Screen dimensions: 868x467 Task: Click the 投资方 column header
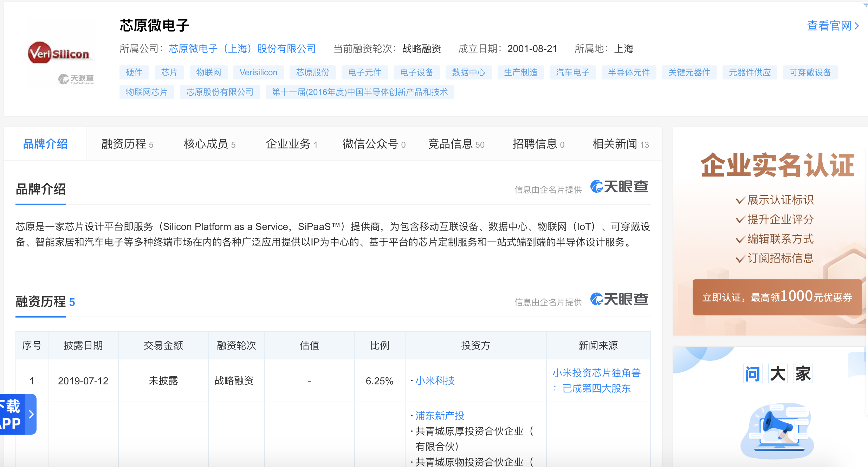(476, 345)
